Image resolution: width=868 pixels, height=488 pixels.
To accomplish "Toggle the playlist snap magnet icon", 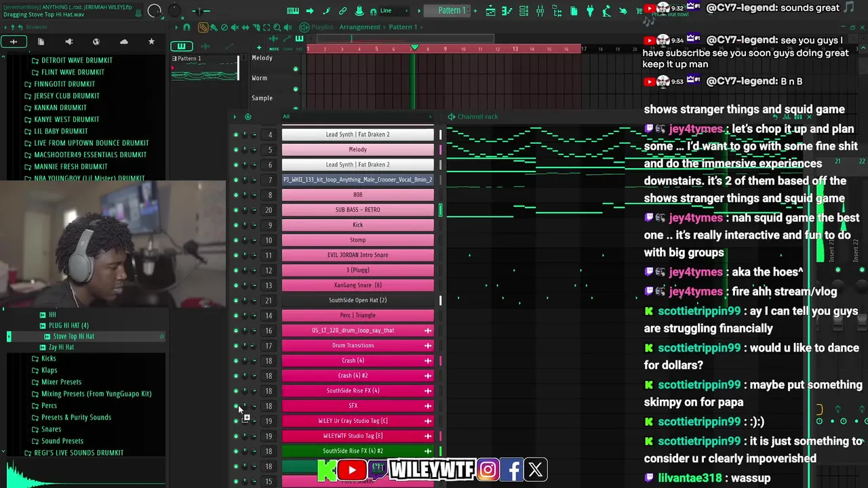I will (x=186, y=27).
